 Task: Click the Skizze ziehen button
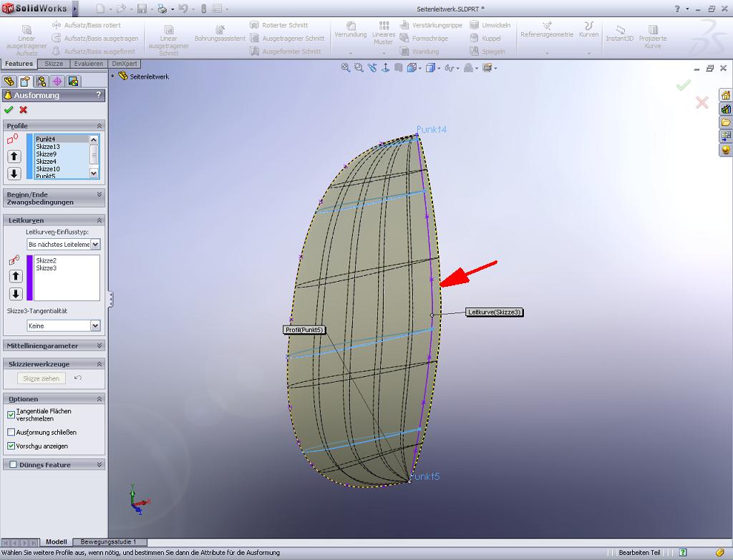coord(41,378)
